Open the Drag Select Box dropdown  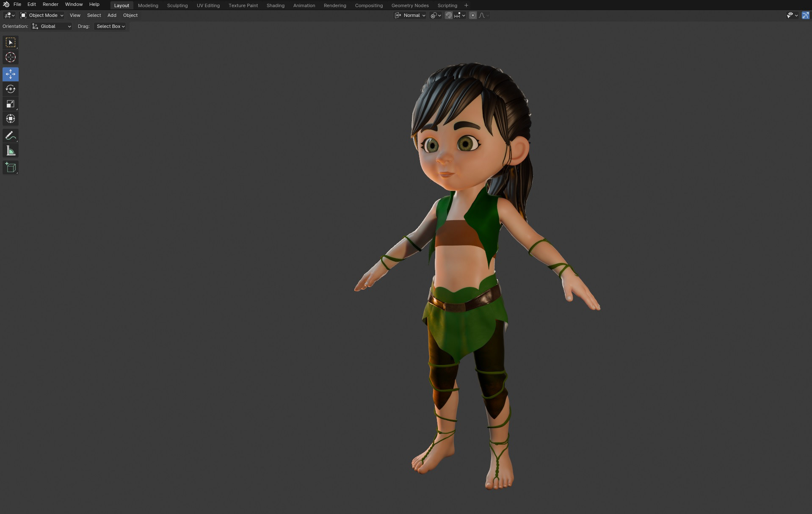(x=110, y=26)
